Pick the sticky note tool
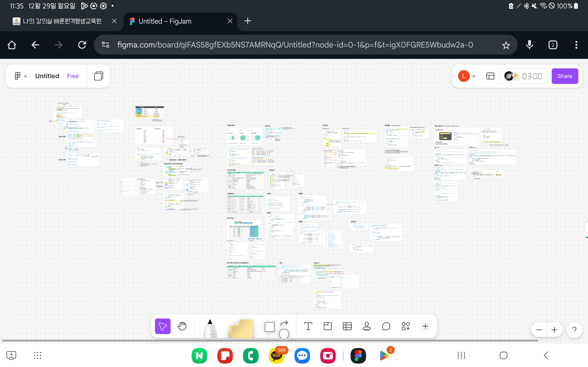Image resolution: width=588 pixels, height=367 pixels. coord(240,328)
